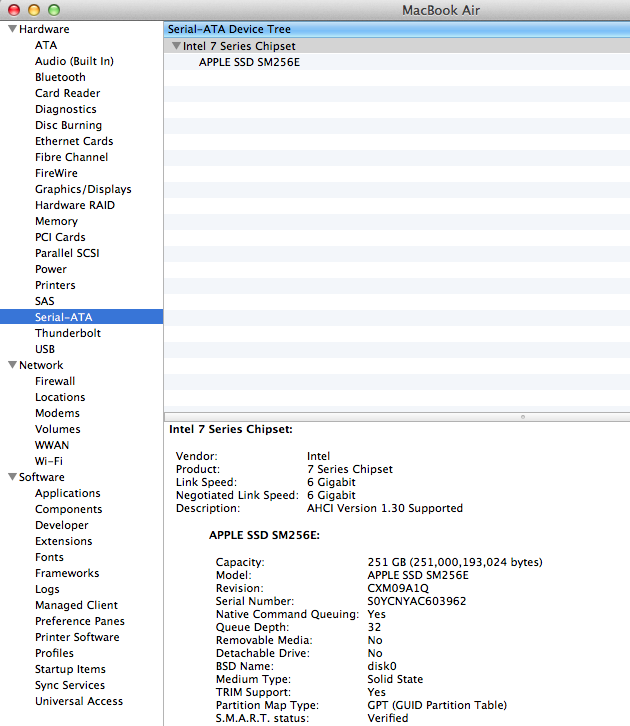Image resolution: width=630 pixels, height=726 pixels.
Task: Select Card Reader entry
Action: pyautogui.click(x=68, y=93)
